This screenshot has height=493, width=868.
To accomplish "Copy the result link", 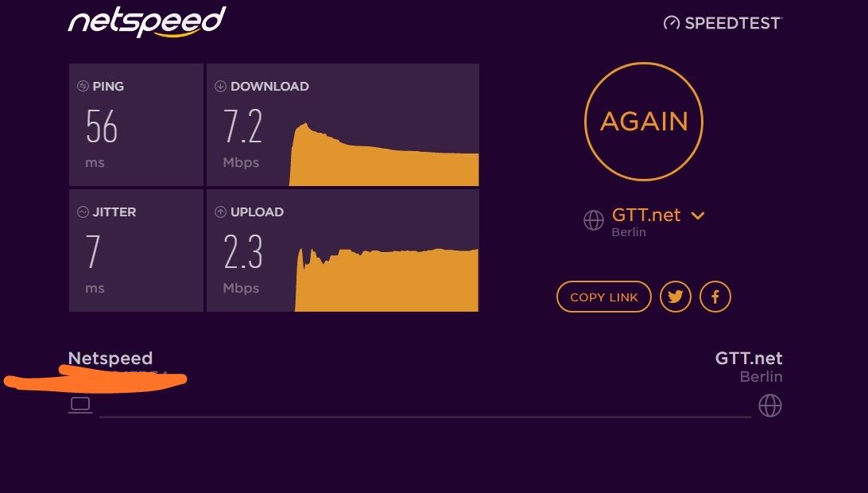I will coord(604,297).
